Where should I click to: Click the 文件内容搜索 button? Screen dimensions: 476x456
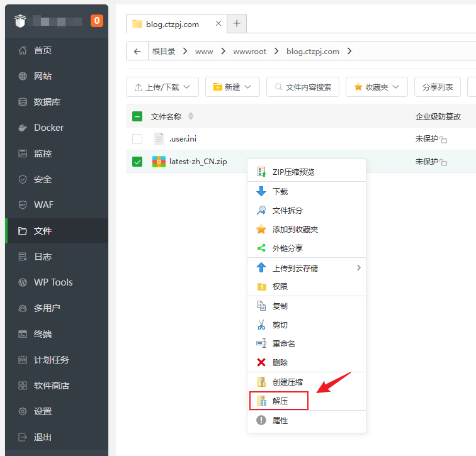tap(303, 87)
